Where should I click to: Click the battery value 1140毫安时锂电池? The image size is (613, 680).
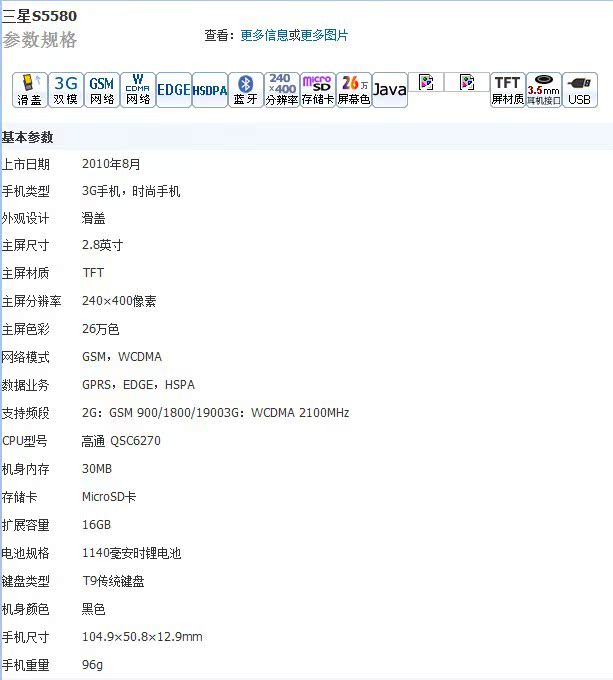click(131, 553)
